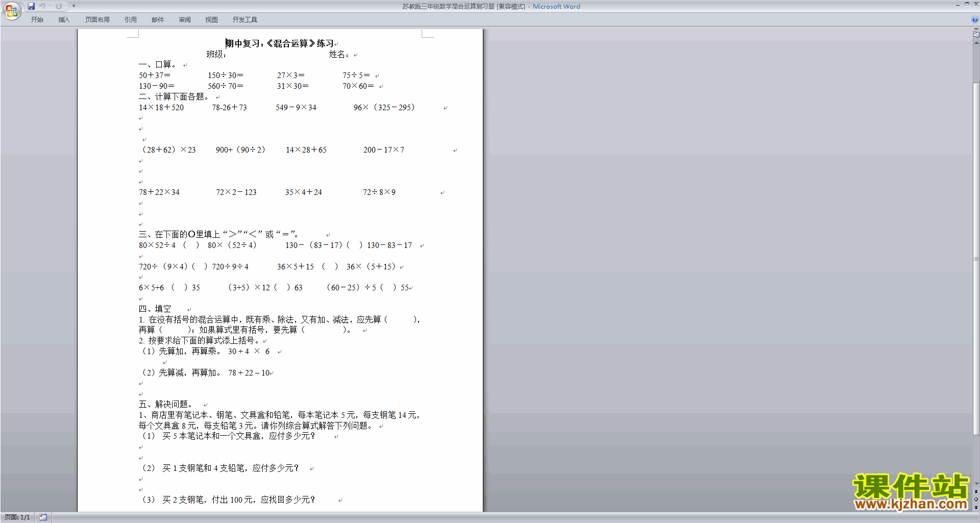Click the text 班级:
980x523 pixels.
(216, 54)
